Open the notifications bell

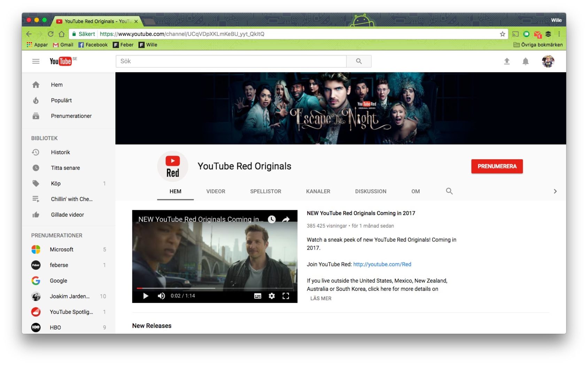point(526,61)
